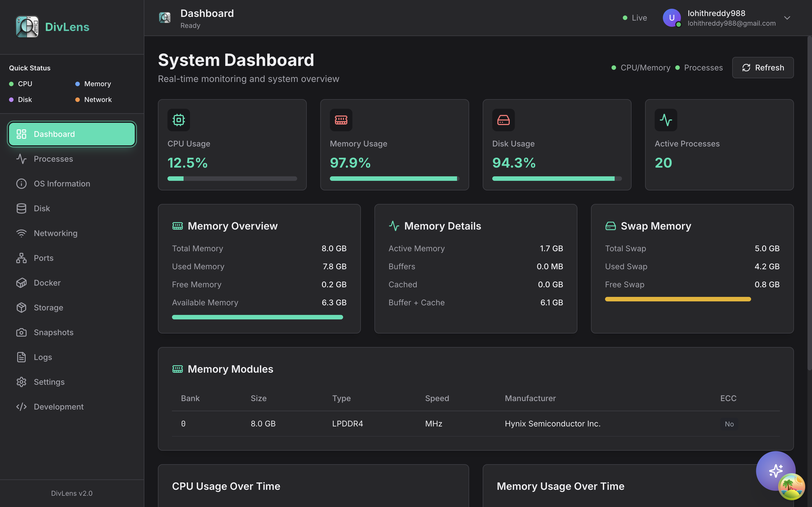Open the Settings page from sidebar
Image resolution: width=812 pixels, height=507 pixels.
pos(49,382)
